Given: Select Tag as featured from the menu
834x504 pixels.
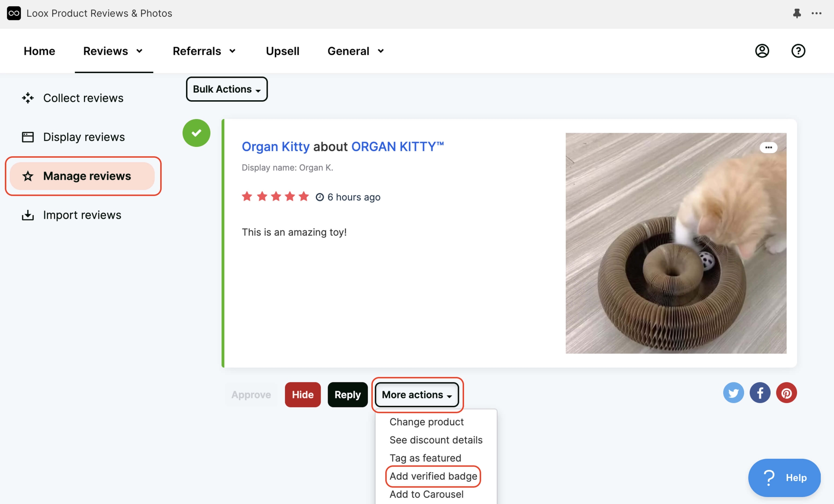Looking at the screenshot, I should (425, 458).
